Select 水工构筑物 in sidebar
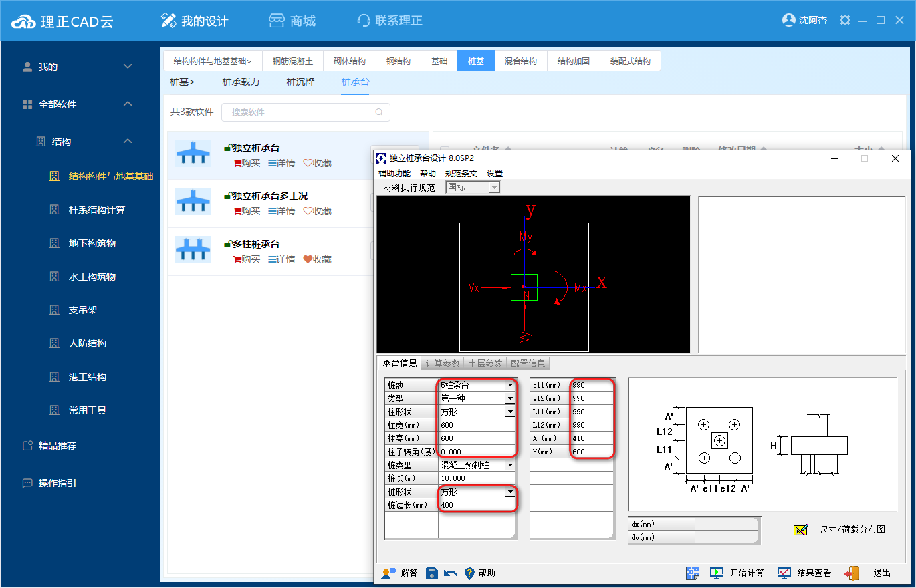The width and height of the screenshot is (916, 588). click(x=92, y=277)
